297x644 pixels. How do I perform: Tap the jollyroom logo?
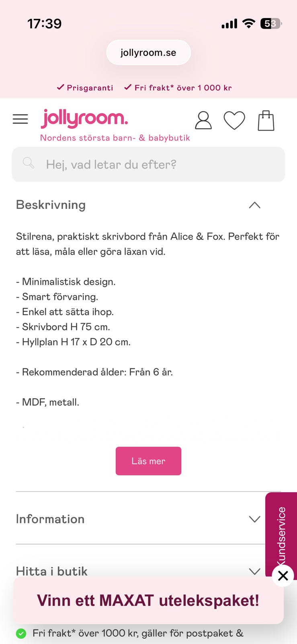click(84, 118)
